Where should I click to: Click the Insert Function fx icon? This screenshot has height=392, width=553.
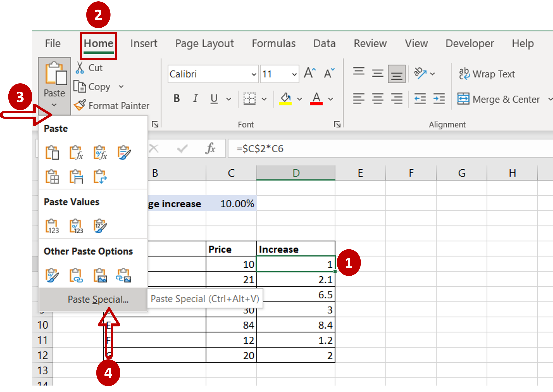(x=210, y=148)
